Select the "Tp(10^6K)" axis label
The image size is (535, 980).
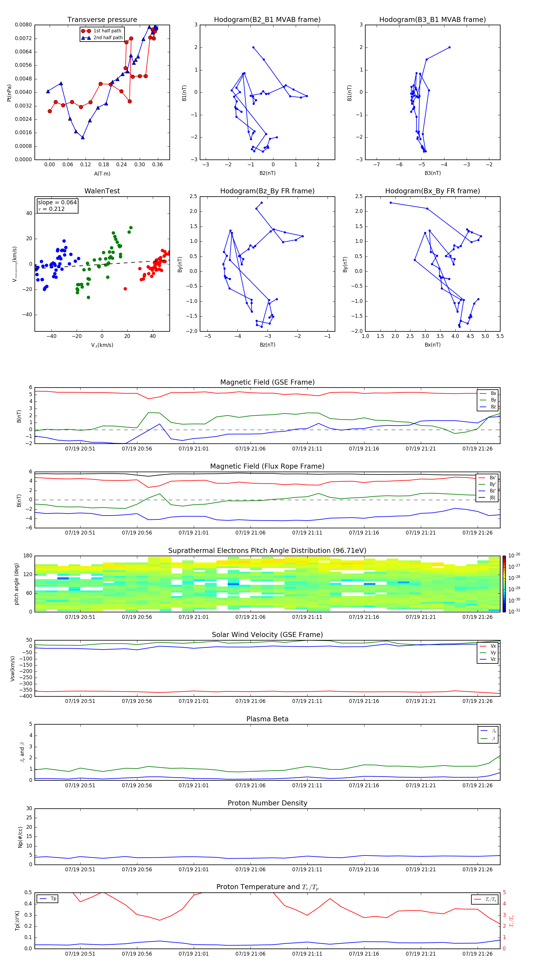tap(17, 921)
